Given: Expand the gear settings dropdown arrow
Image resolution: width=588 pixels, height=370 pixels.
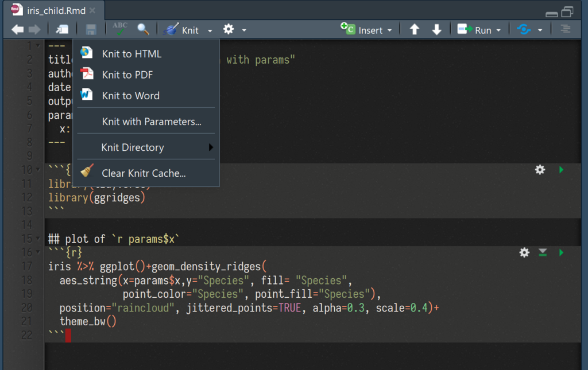Looking at the screenshot, I should [244, 30].
